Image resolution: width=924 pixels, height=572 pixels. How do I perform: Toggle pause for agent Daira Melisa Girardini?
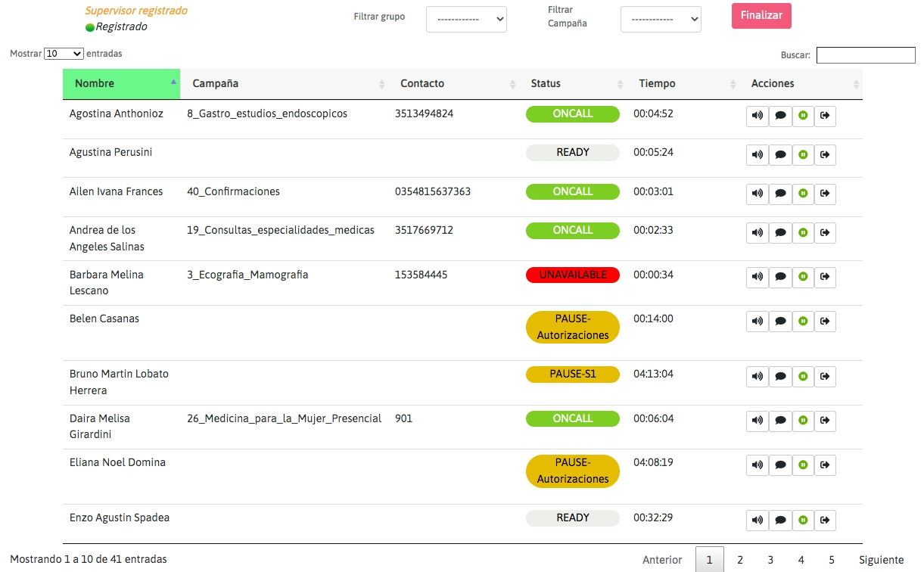tap(803, 421)
